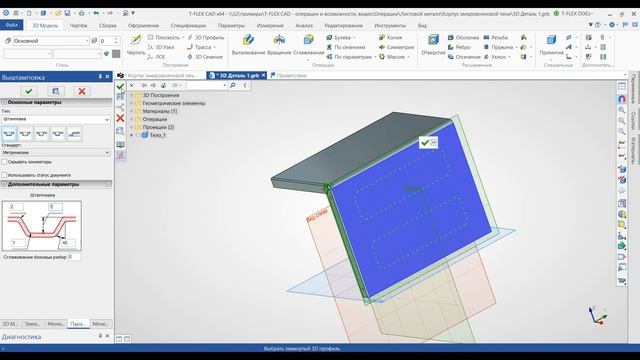Click the gray color swatch in Стиль group
The height and width of the screenshot is (360, 640).
pos(116,53)
